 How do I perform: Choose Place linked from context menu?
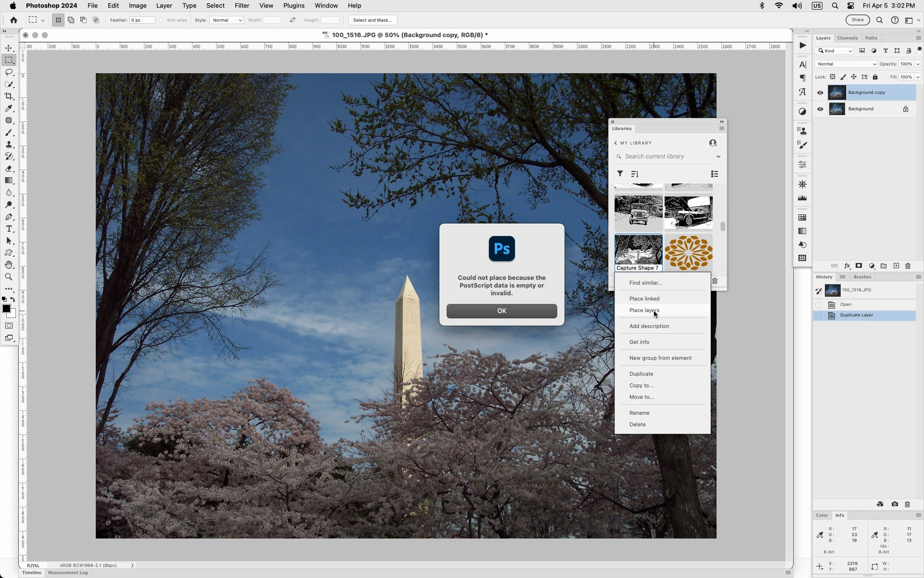coord(644,299)
